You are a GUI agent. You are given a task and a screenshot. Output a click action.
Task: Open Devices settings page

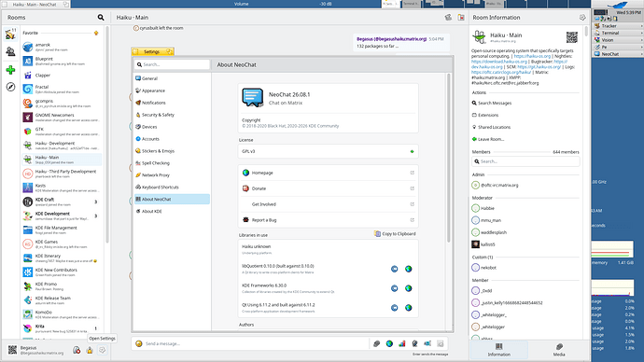172,127
